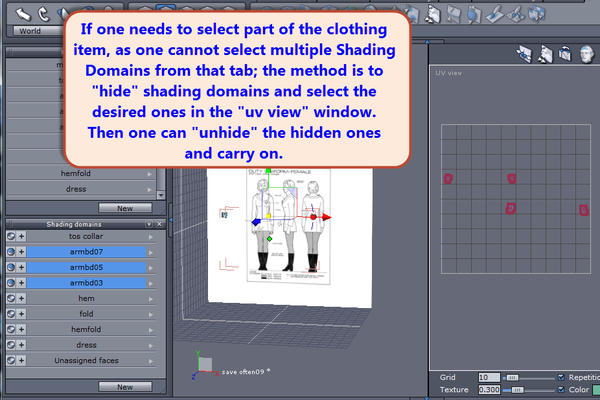The image size is (600, 400).
Task: Click the curved rotate tool icon
Action: coord(44,14)
